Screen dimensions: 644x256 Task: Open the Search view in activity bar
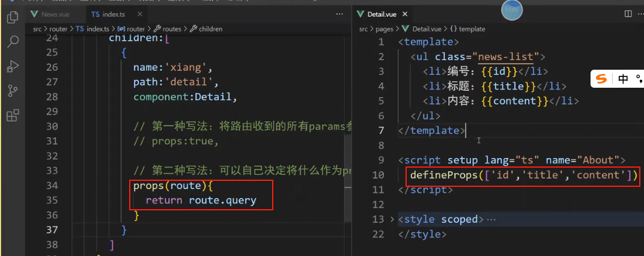tap(13, 41)
